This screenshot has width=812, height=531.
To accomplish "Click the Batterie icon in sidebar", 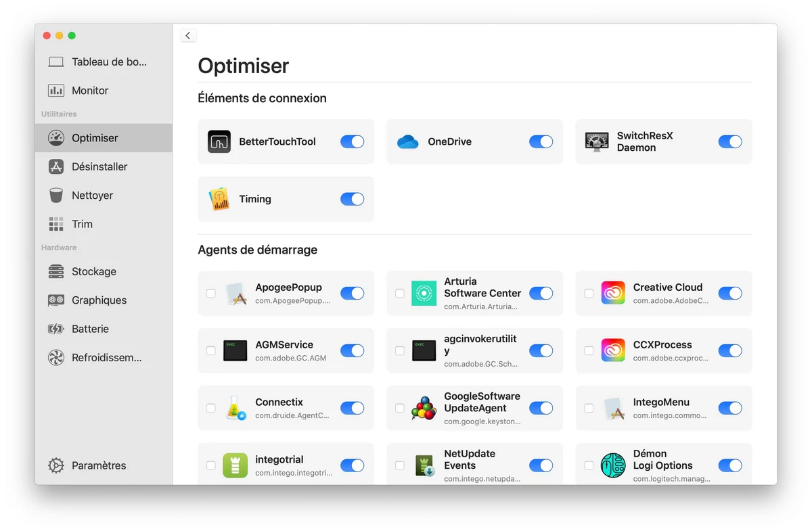I will point(56,329).
